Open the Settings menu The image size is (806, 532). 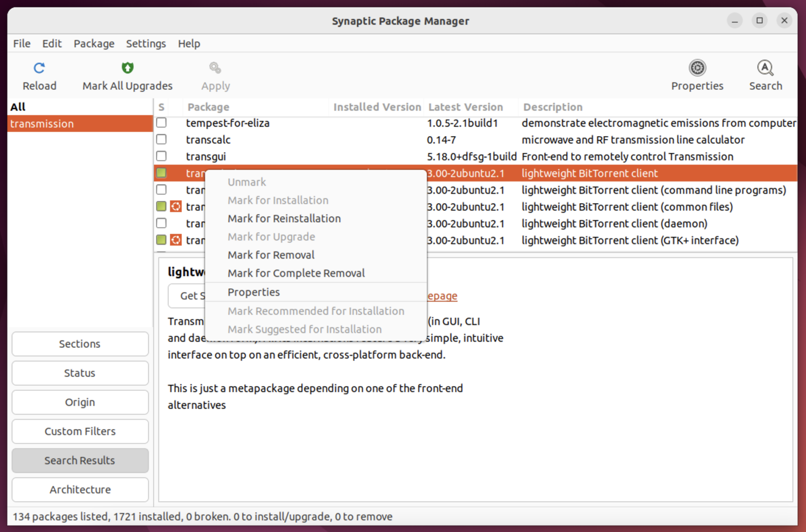coord(146,43)
